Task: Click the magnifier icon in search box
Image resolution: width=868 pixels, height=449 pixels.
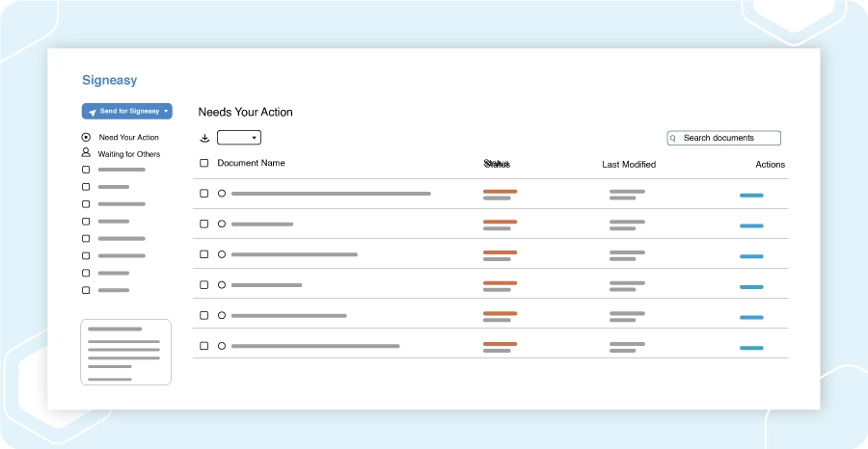Action: point(673,138)
